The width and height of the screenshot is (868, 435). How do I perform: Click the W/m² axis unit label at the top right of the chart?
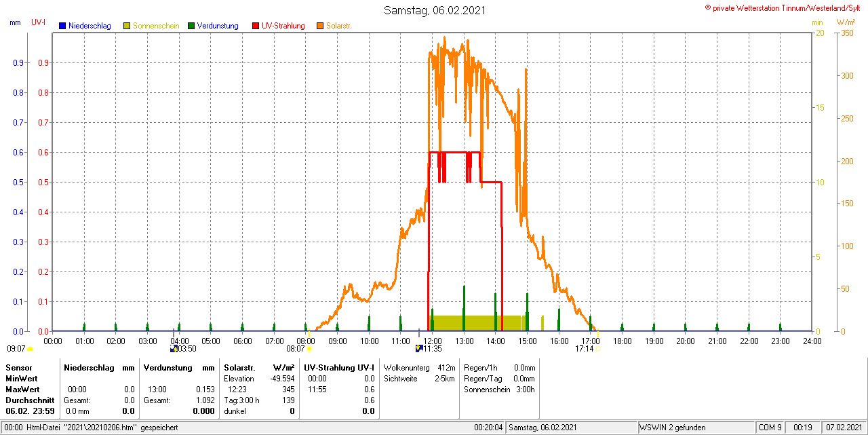(x=848, y=22)
